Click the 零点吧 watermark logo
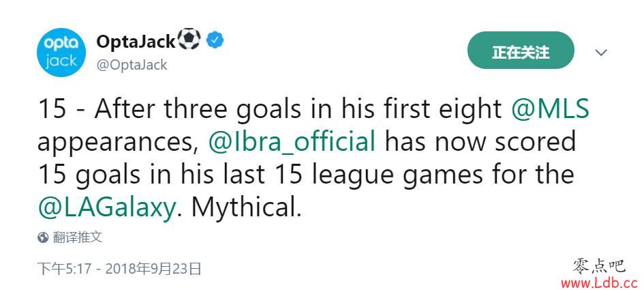Image resolution: width=644 pixels, height=290 pixels. pos(599,267)
